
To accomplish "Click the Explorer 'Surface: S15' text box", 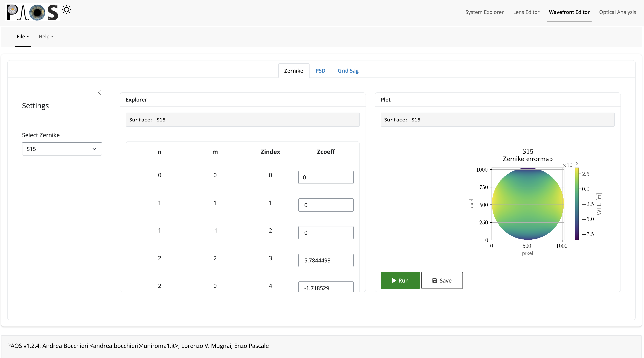I will 242,120.
